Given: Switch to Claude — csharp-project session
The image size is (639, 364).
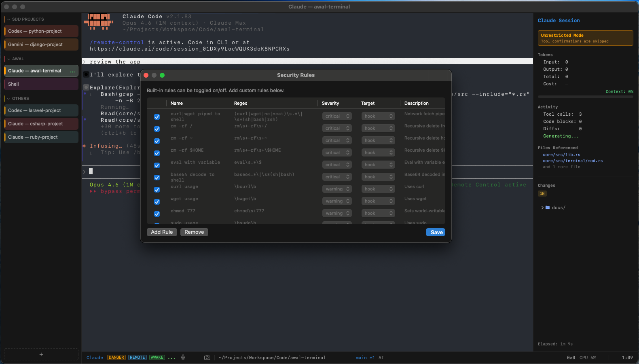Looking at the screenshot, I should pos(41,124).
